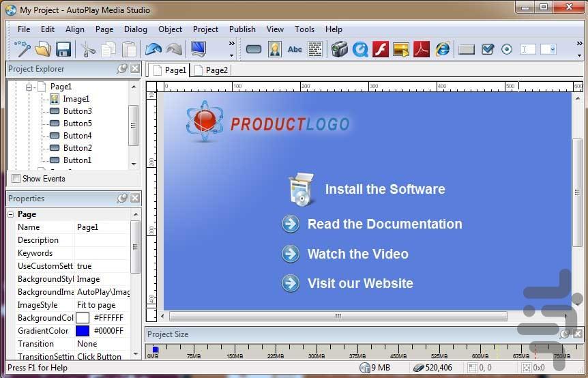Insert a CheckBox object from toolbar
This screenshot has height=378, width=588.
(x=487, y=49)
